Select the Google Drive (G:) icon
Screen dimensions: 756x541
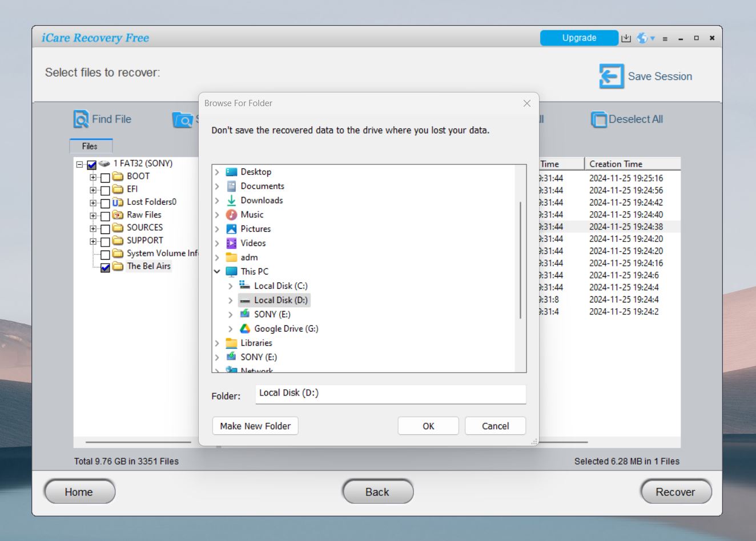(x=245, y=329)
